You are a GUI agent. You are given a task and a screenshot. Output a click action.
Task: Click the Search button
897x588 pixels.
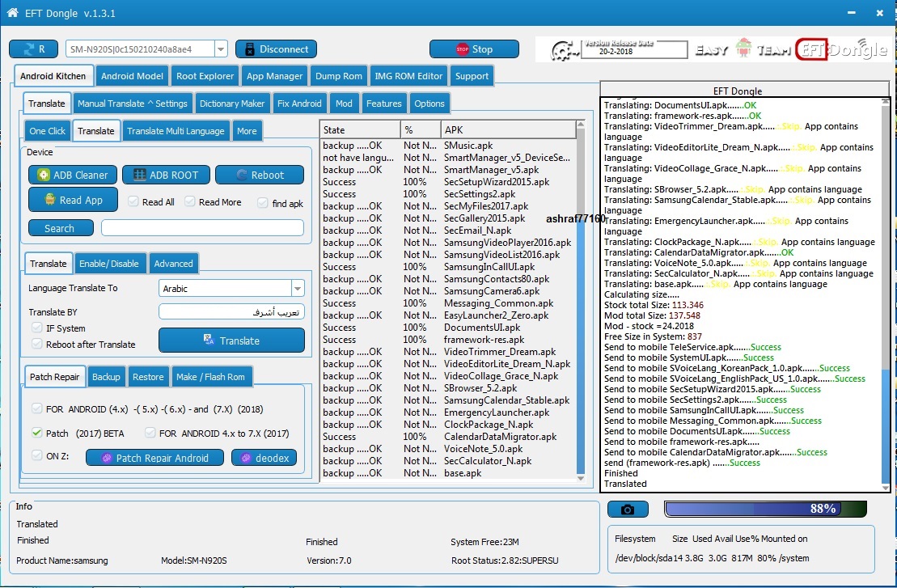(61, 227)
